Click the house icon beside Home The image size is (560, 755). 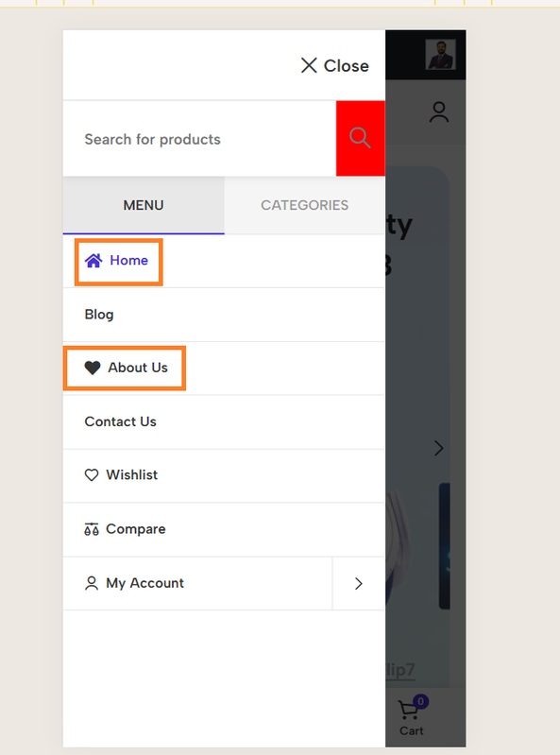coord(93,261)
